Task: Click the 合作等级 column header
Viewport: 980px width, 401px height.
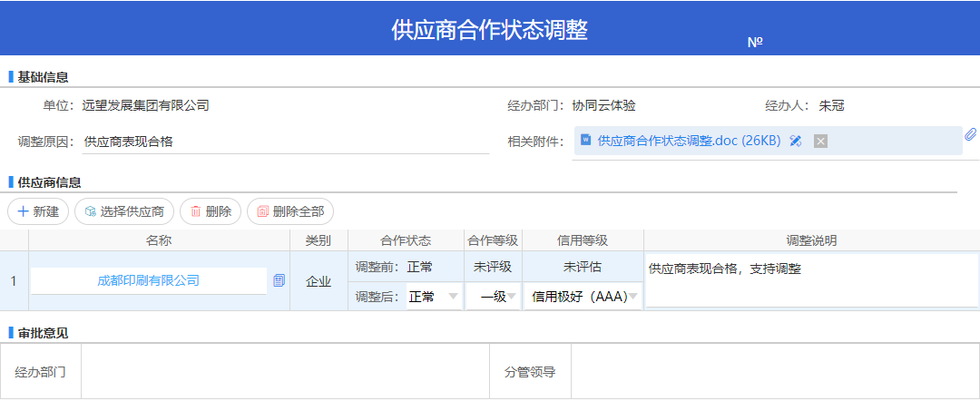Action: coord(493,240)
